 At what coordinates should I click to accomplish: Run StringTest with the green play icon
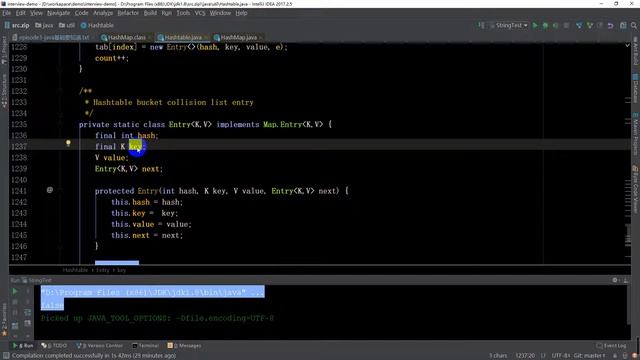point(535,25)
